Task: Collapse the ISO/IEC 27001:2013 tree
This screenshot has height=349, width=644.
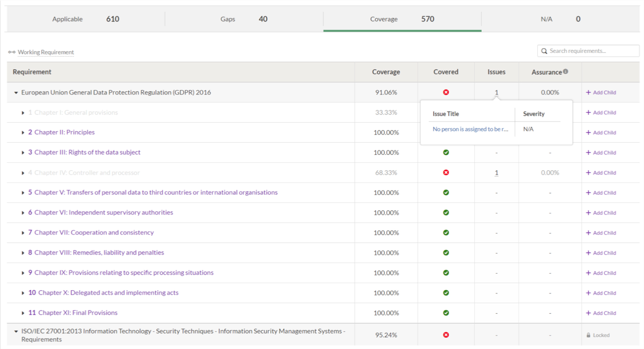Action: coord(16,331)
